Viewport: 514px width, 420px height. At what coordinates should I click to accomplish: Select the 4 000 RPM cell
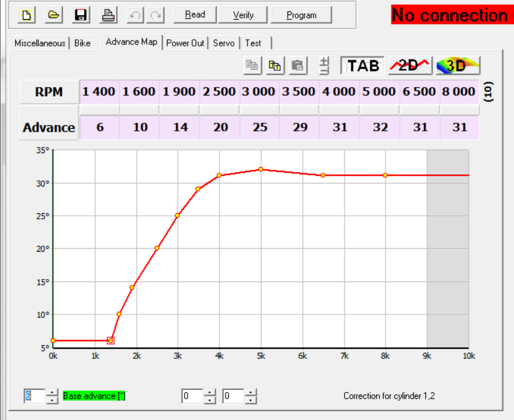click(340, 91)
